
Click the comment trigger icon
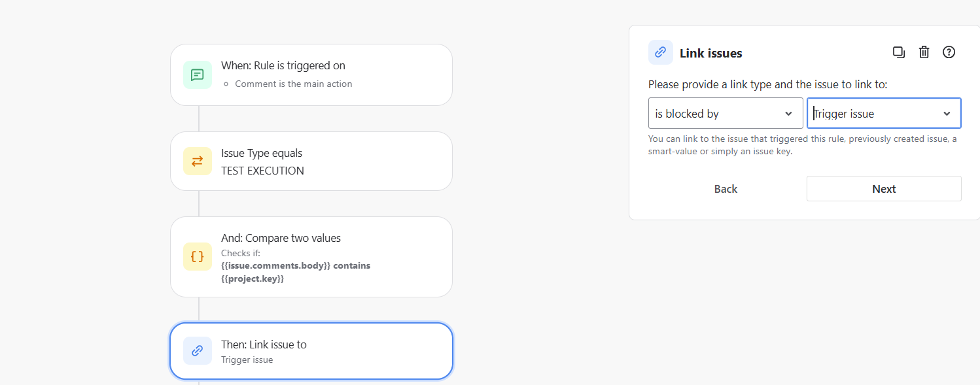[x=197, y=75]
